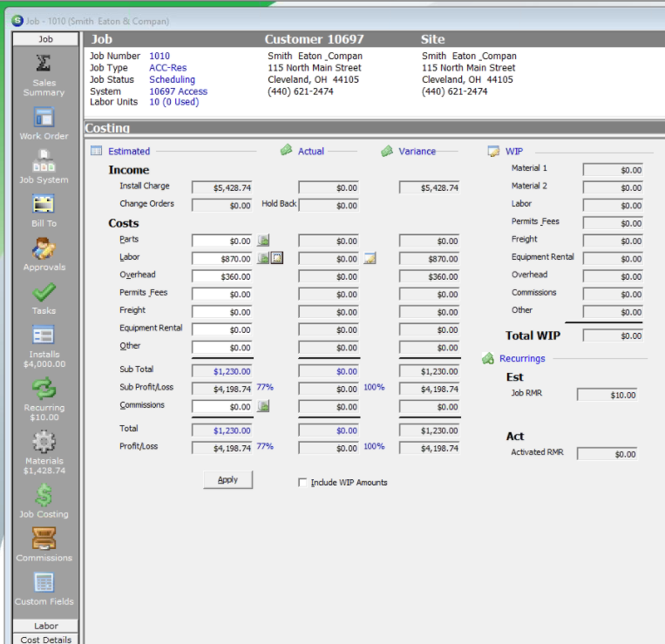
Task: Open the Commissions cash register icon
Action: pos(44,539)
